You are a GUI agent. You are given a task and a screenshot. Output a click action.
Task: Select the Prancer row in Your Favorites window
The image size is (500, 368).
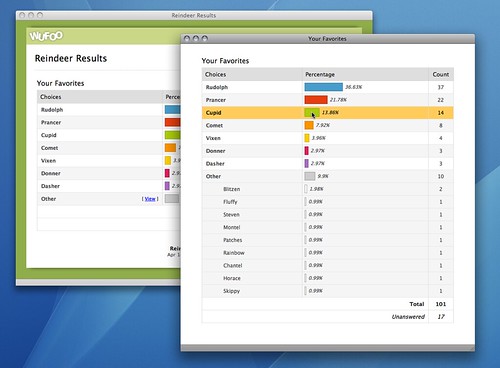328,100
